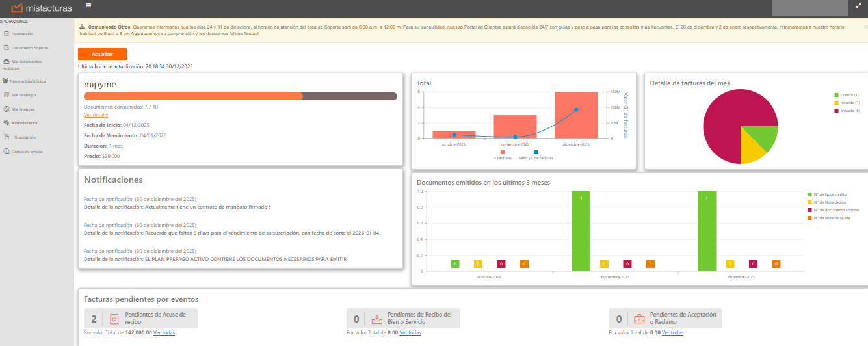Expand the Administración sidebar section

tap(25, 123)
